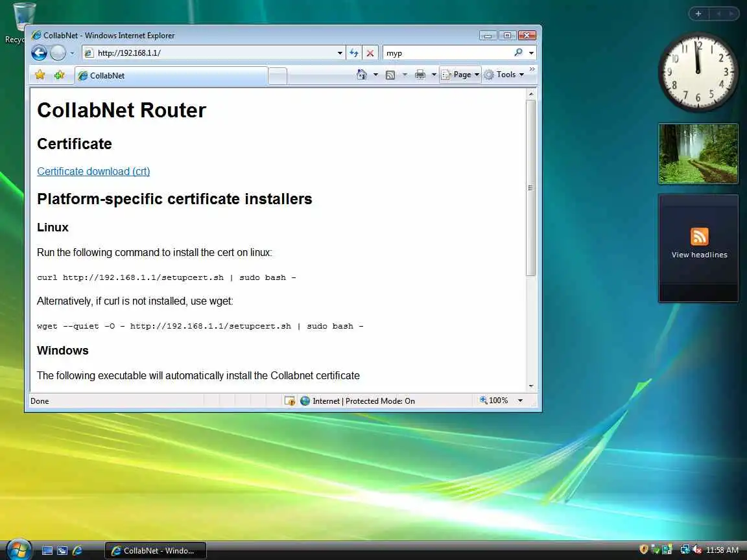
Task: Click Show Desktop quick launch icon
Action: coord(47,550)
